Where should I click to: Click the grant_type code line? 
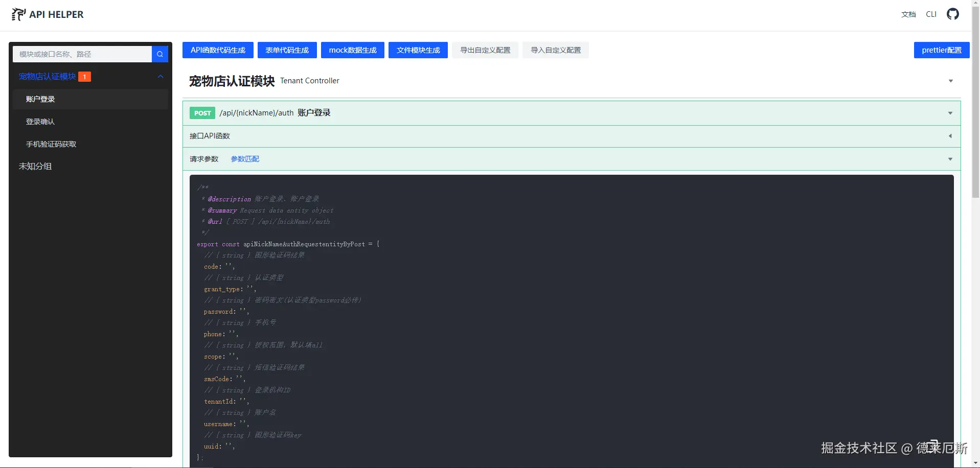point(230,289)
